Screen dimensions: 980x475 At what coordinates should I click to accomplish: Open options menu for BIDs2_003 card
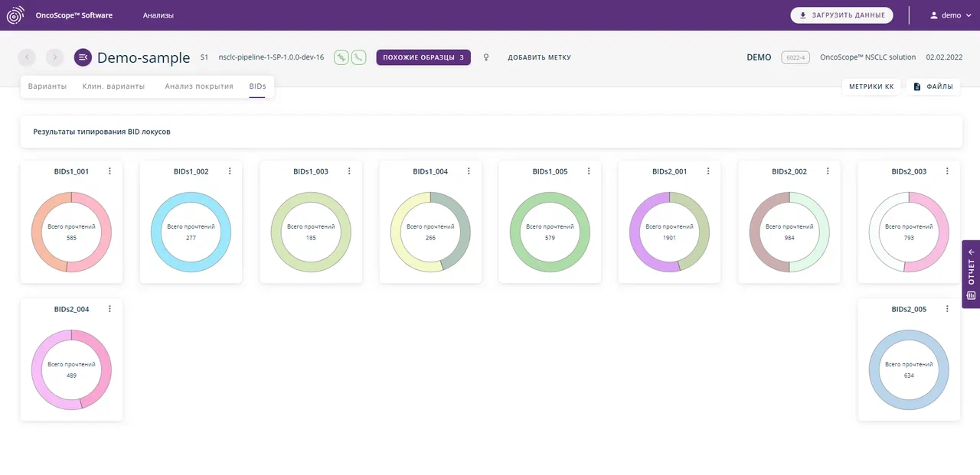(x=947, y=171)
